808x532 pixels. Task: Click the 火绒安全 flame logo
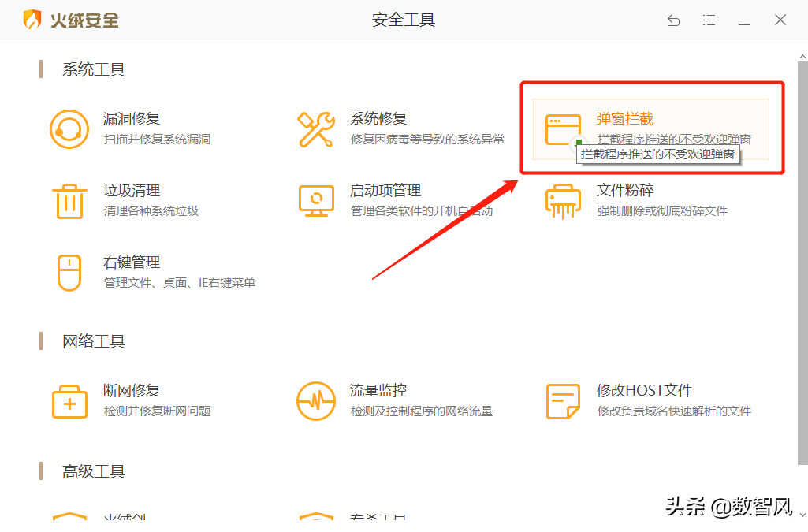click(x=32, y=20)
